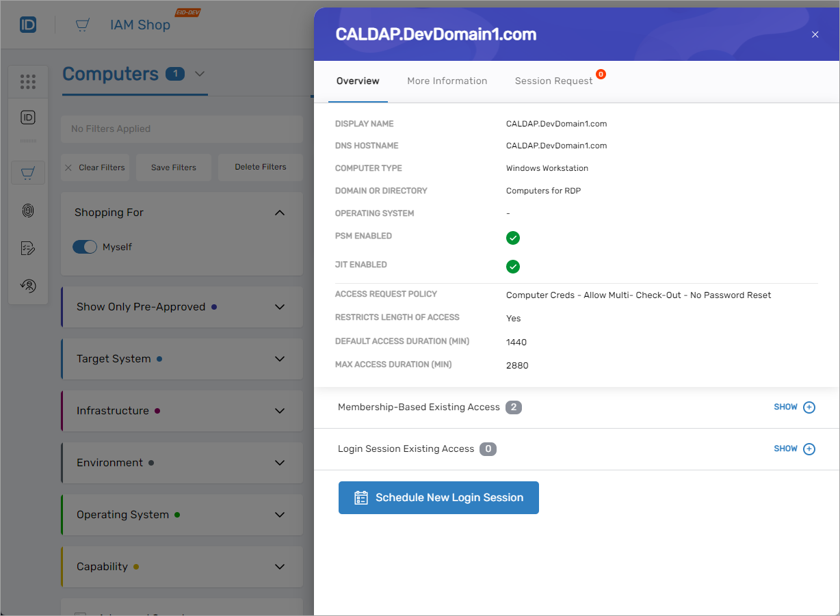Open the fingerprint icon in sidebar
Viewport: 840px width, 616px height.
28,211
